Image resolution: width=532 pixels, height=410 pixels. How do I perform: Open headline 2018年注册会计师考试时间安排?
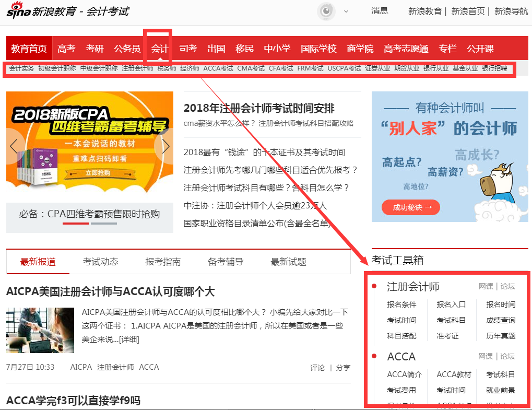click(259, 108)
